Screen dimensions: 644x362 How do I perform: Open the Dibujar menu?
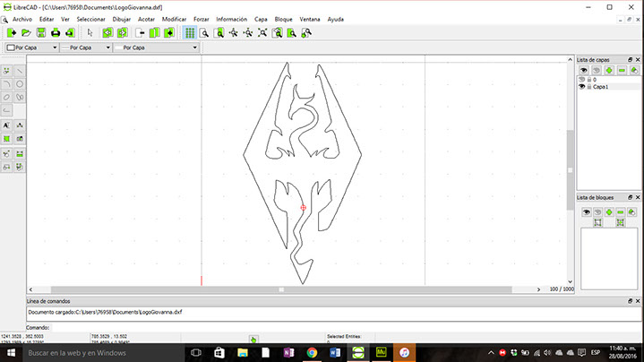click(122, 20)
